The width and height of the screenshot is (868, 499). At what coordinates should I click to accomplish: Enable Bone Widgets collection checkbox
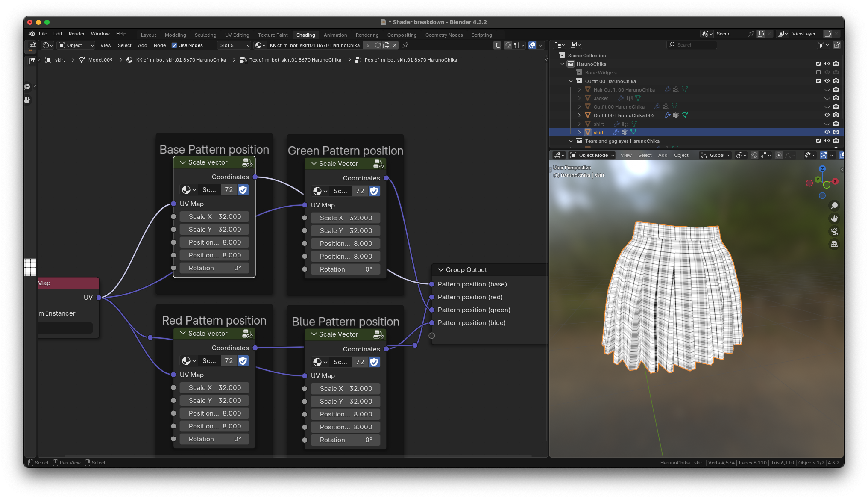point(818,72)
